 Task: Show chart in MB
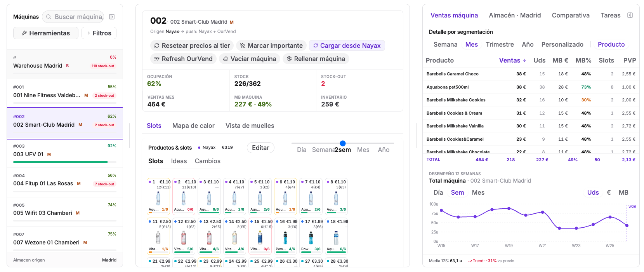coord(623,192)
